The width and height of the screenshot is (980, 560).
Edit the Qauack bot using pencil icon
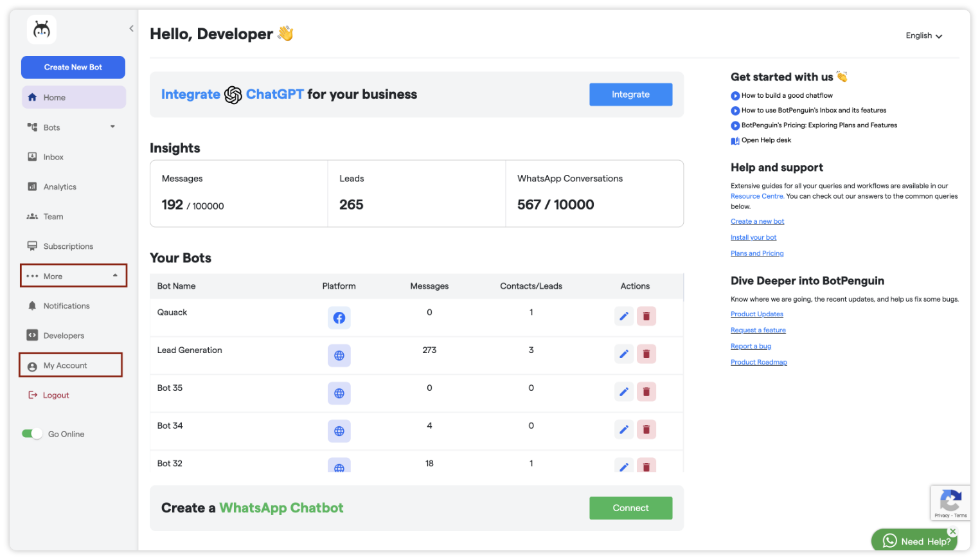pyautogui.click(x=623, y=316)
